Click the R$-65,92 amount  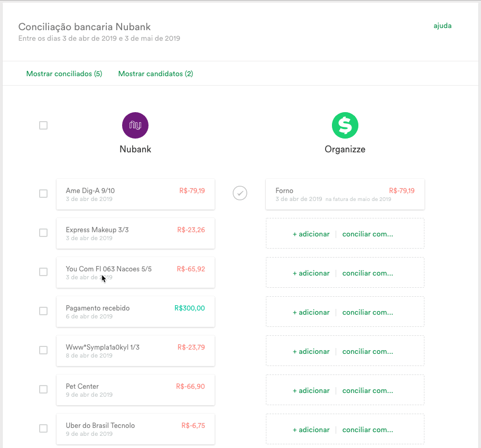[x=191, y=269]
